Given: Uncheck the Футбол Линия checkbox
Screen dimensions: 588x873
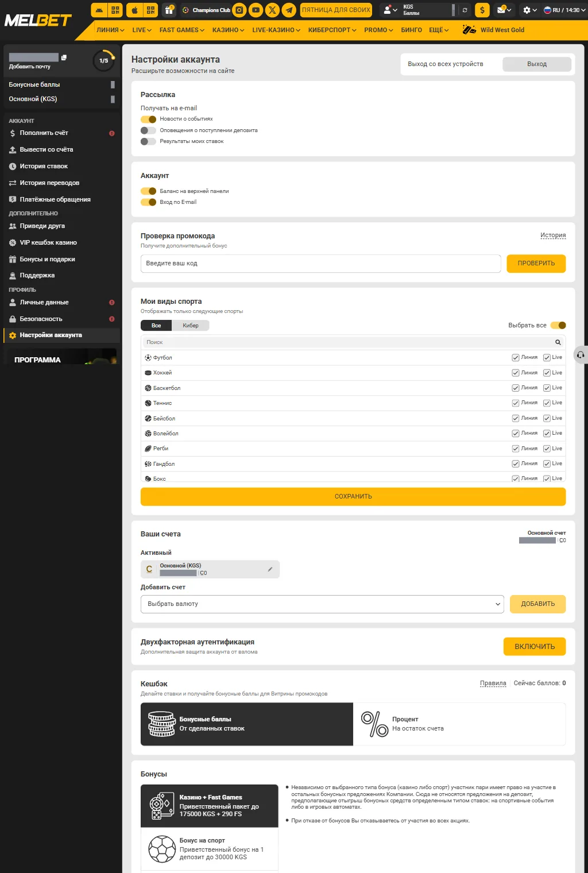Looking at the screenshot, I should pos(516,357).
